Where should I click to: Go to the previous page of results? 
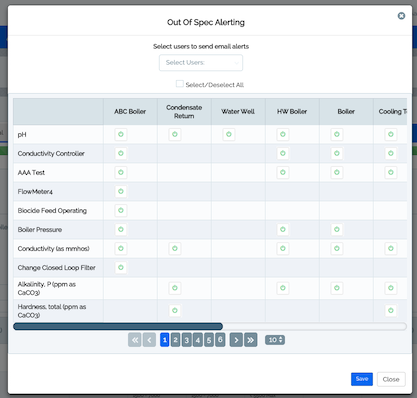pyautogui.click(x=149, y=340)
